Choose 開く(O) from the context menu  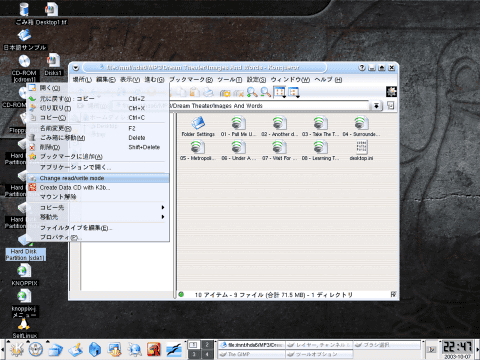(x=98, y=88)
